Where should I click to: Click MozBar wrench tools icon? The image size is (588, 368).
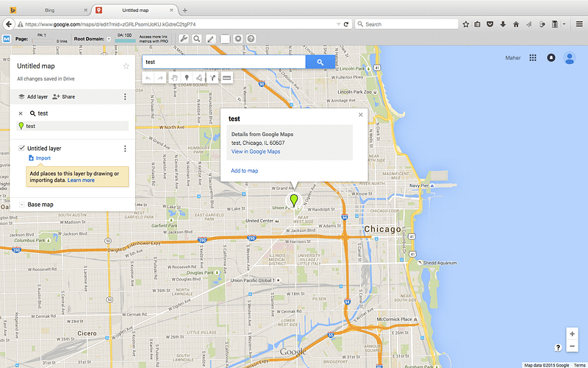click(183, 39)
